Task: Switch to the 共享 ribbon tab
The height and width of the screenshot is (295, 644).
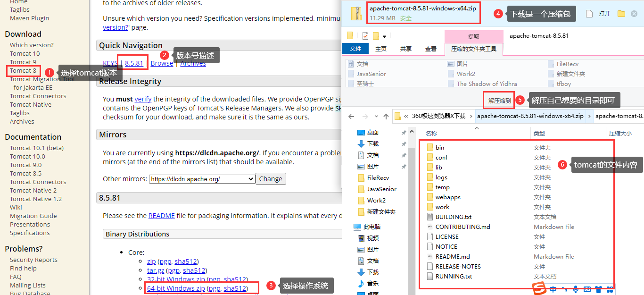Action: click(405, 49)
